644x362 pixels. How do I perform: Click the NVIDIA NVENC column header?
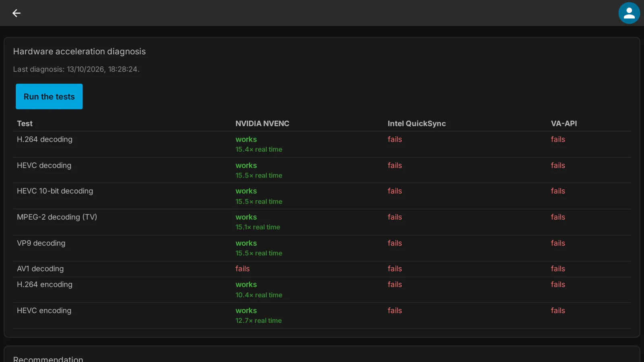262,123
